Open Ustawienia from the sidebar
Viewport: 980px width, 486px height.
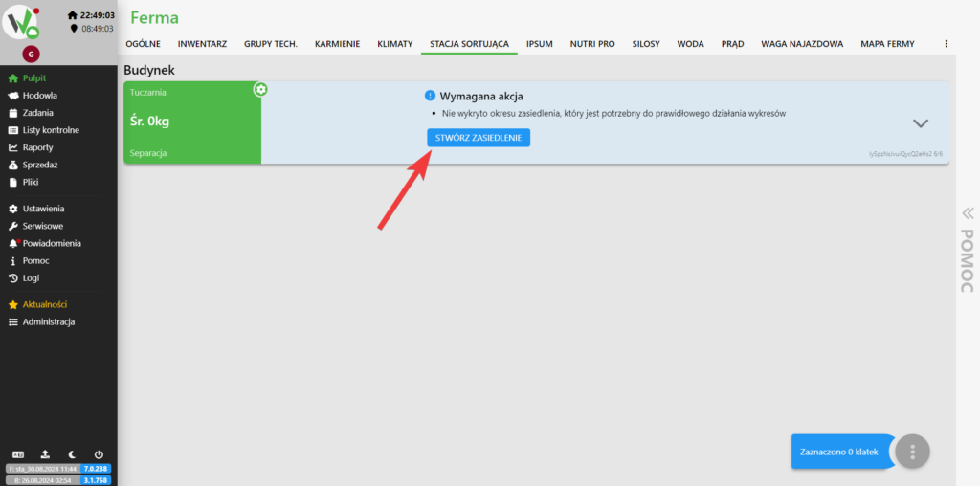pos(44,209)
